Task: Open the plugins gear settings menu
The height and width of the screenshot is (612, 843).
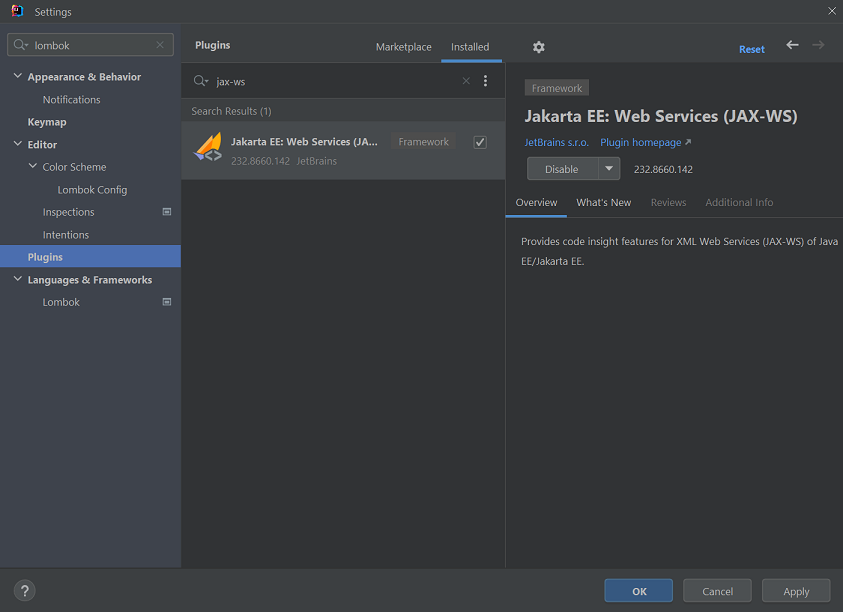Action: point(539,47)
